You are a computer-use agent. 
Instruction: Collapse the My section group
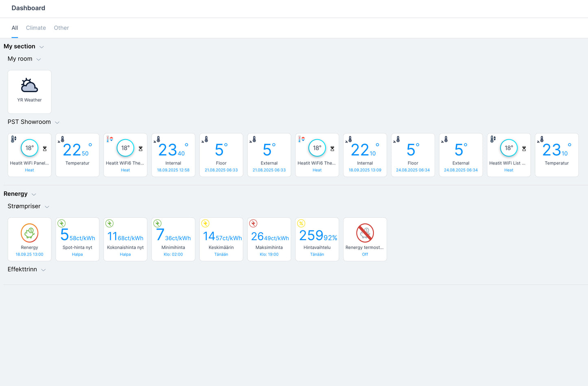coord(42,47)
